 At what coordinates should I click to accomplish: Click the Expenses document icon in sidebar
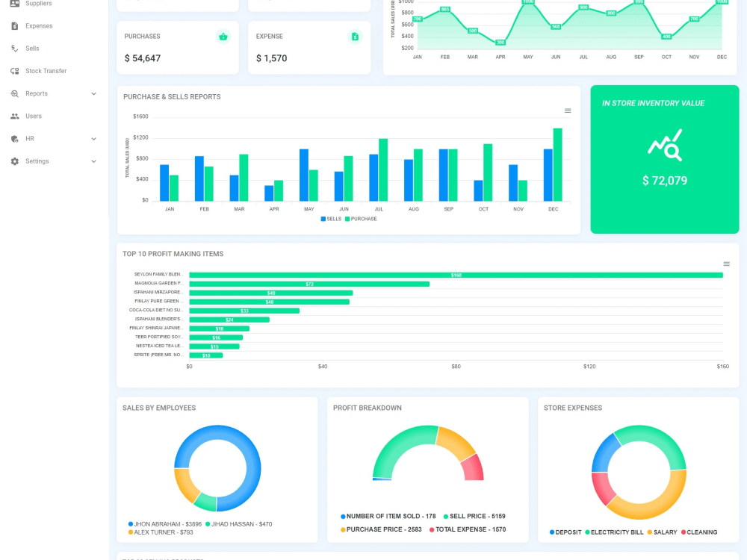click(x=15, y=25)
